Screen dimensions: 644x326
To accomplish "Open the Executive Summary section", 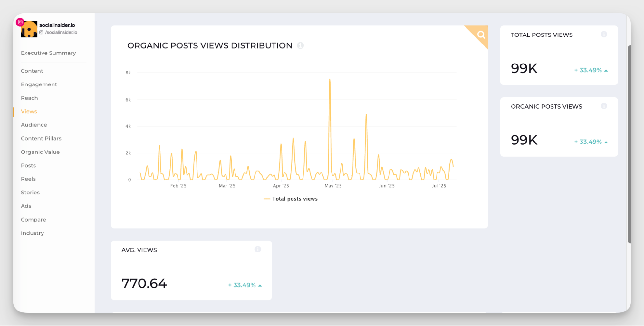I will click(x=48, y=53).
